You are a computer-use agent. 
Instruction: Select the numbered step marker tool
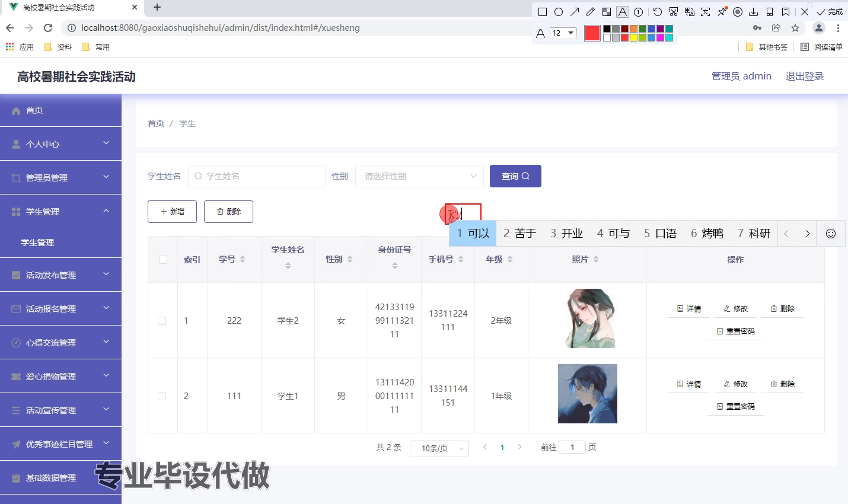click(x=639, y=12)
